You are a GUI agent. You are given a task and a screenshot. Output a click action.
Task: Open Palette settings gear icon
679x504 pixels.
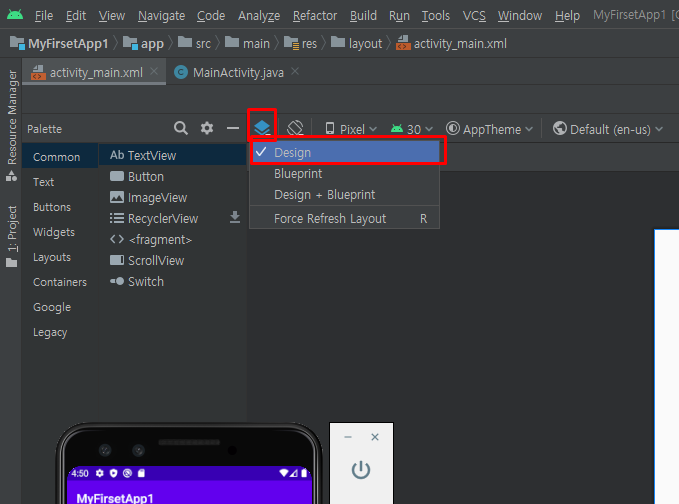(207, 128)
